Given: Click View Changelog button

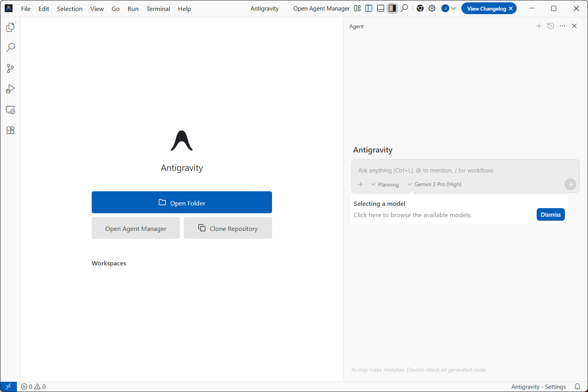Looking at the screenshot, I should point(486,9).
